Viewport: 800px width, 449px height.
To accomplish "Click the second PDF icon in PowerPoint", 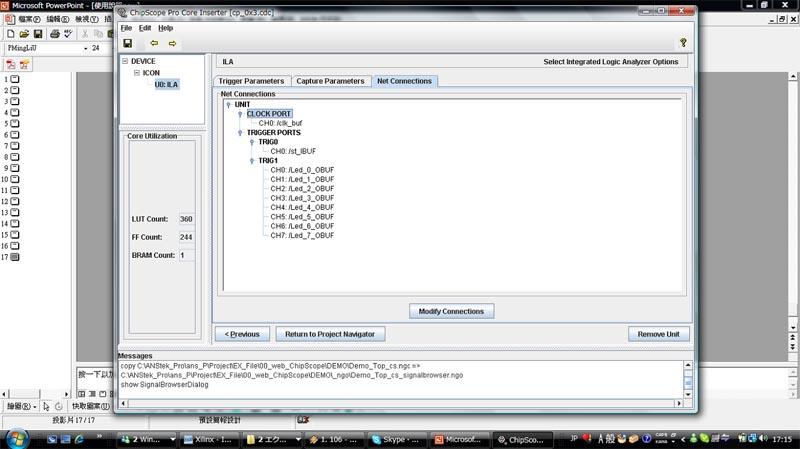I will pos(24,65).
